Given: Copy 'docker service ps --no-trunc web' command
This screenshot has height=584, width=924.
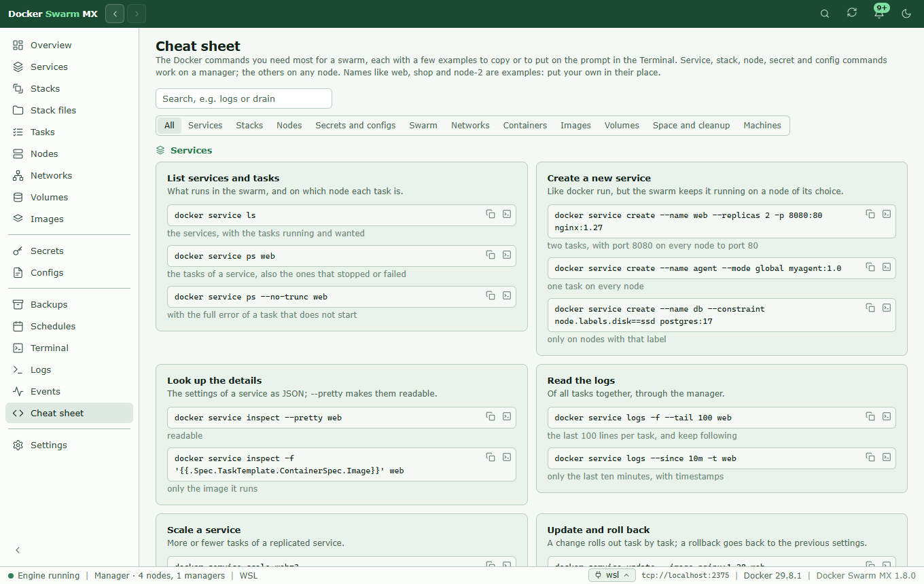Looking at the screenshot, I should pyautogui.click(x=491, y=295).
